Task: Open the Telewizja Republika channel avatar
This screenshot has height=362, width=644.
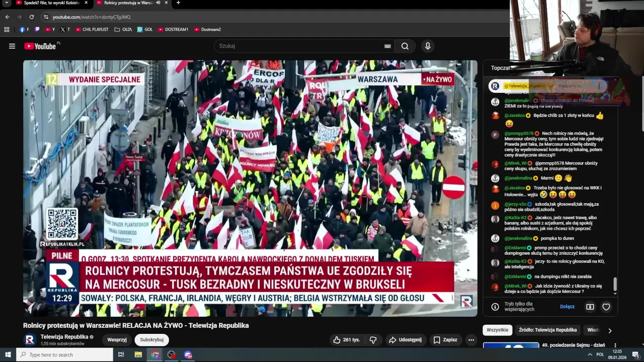Action: click(x=30, y=340)
